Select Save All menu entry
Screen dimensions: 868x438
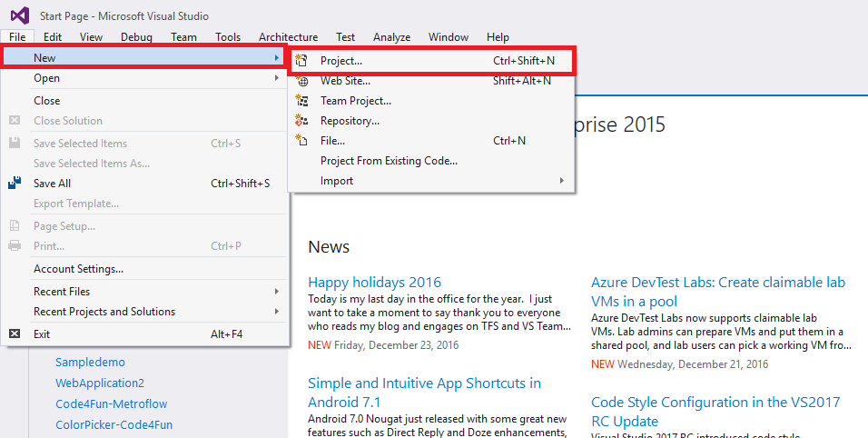(x=144, y=184)
